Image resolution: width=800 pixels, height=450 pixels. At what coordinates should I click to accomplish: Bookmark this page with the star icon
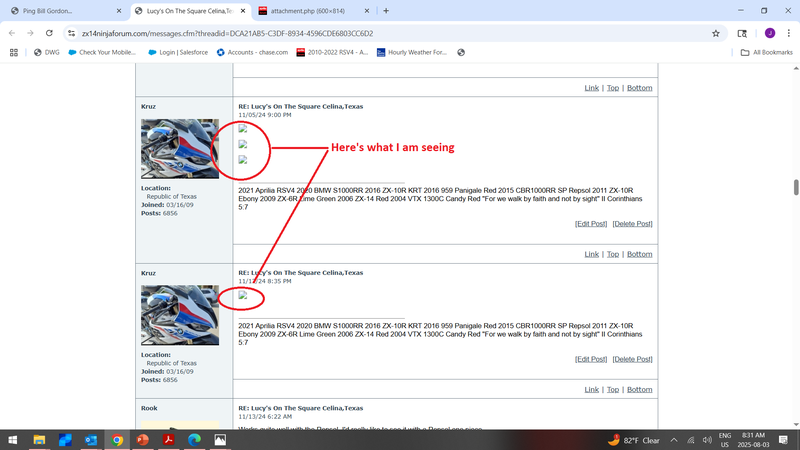(x=716, y=33)
